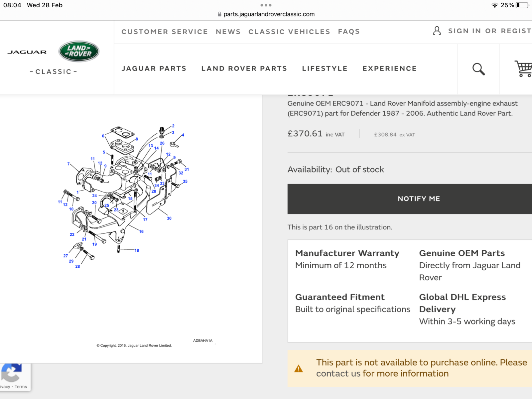Click the warning triangle icon in notice
Image resolution: width=532 pixels, height=399 pixels.
299,368
